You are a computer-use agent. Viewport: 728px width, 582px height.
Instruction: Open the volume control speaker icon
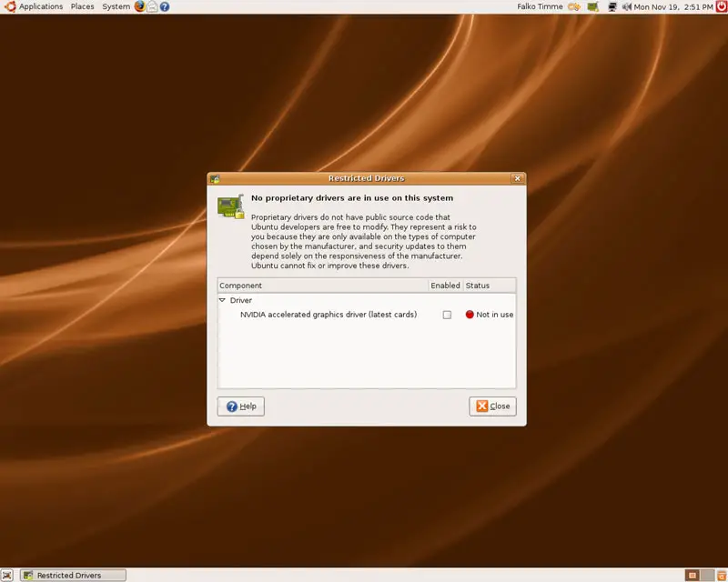pyautogui.click(x=627, y=6)
